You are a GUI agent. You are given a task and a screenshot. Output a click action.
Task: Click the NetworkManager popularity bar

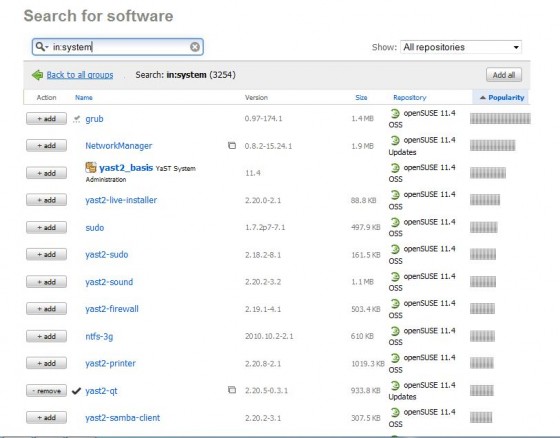pyautogui.click(x=492, y=145)
